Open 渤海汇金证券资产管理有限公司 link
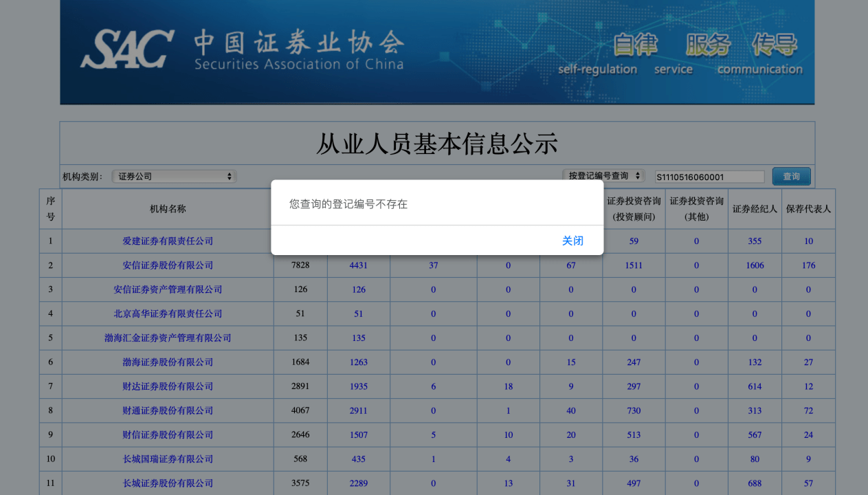The width and height of the screenshot is (868, 495). (168, 338)
